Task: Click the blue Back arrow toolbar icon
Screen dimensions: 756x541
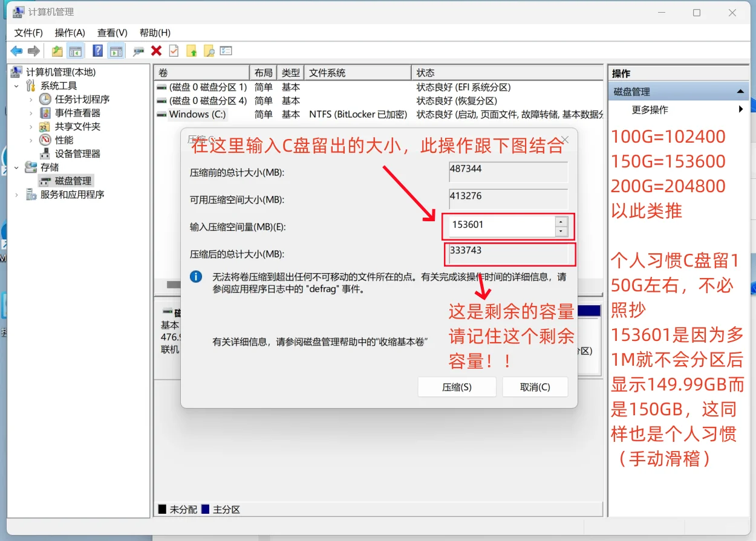Action: [x=17, y=51]
